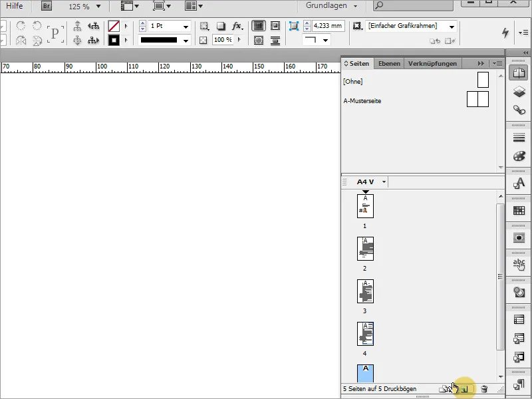
Task: Click the stroke weight stepper arrows
Action: [142, 26]
